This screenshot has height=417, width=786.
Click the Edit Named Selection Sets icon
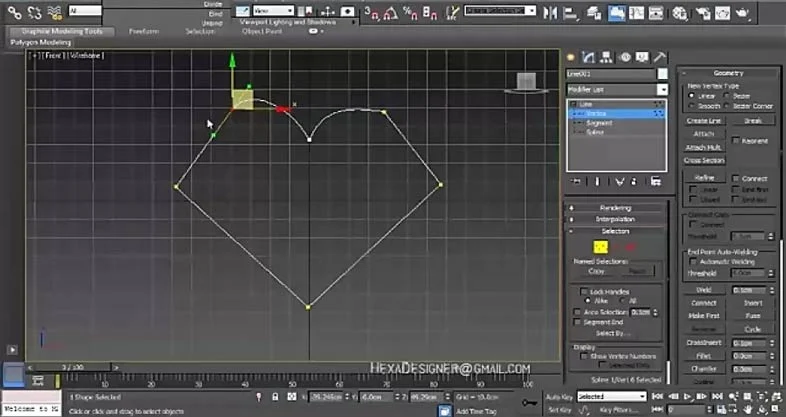tap(452, 13)
